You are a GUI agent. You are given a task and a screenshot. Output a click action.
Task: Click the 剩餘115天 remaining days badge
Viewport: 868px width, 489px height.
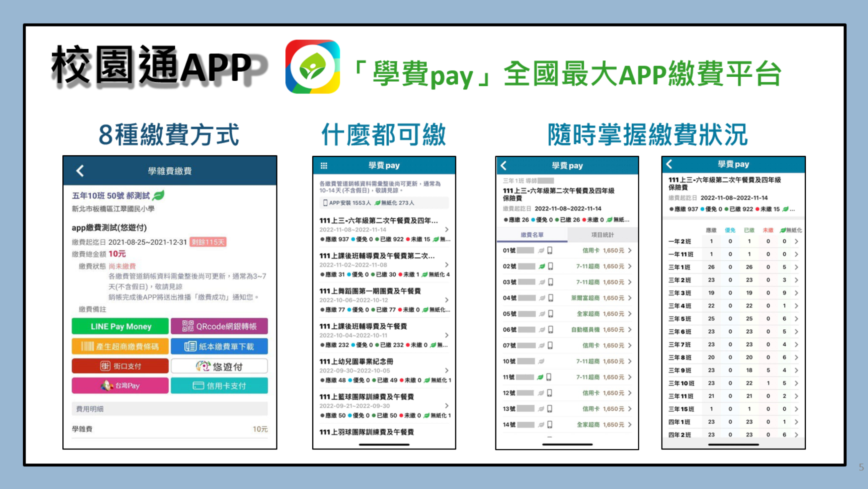pyautogui.click(x=208, y=242)
